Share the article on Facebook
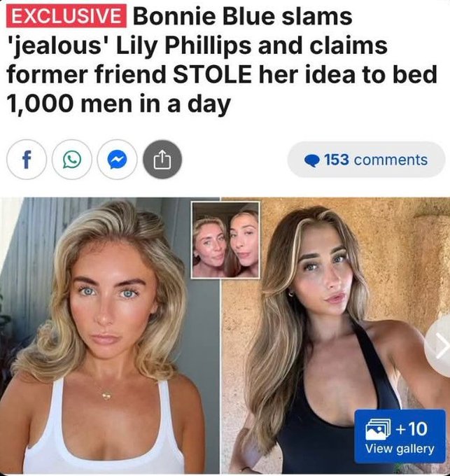 (x=27, y=160)
